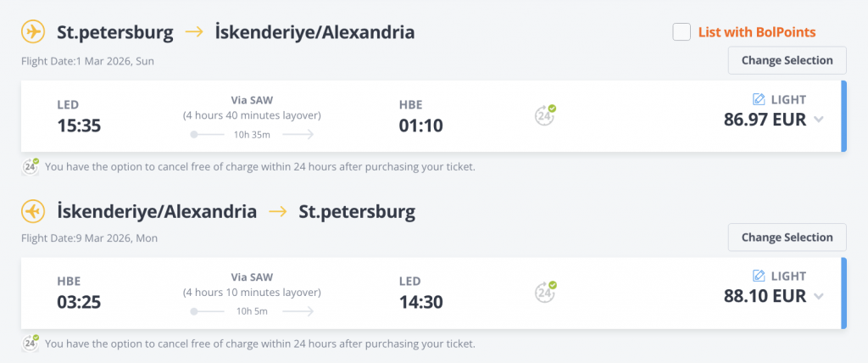Viewport: 868px width, 363px height.
Task: Select the 88.10 EUR price
Action: (x=765, y=296)
